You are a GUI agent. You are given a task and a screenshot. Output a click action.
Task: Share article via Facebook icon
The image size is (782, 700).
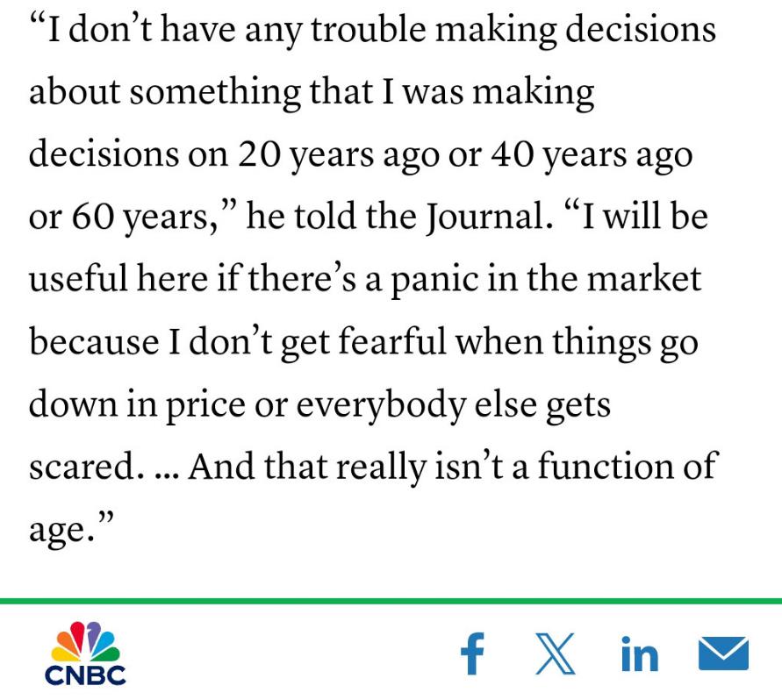pyautogui.click(x=472, y=654)
